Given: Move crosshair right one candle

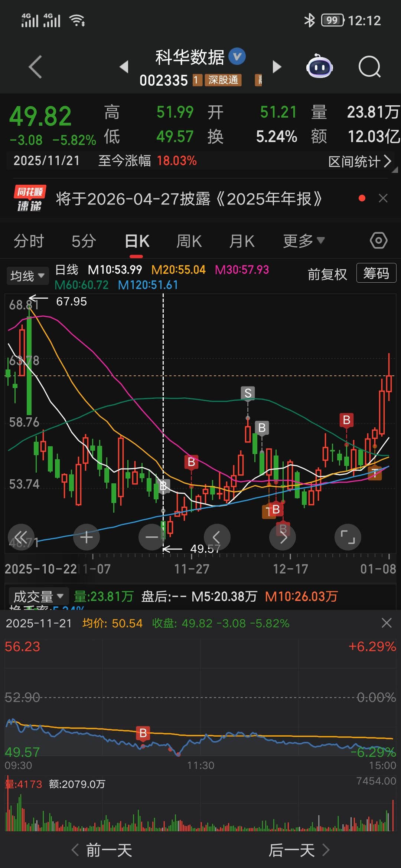Looking at the screenshot, I should pos(283,537).
